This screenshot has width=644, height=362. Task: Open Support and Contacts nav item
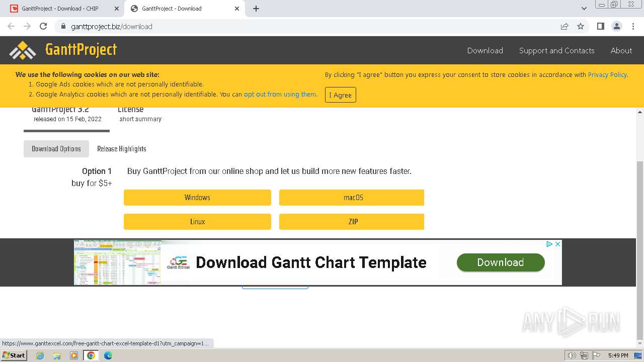click(x=556, y=50)
